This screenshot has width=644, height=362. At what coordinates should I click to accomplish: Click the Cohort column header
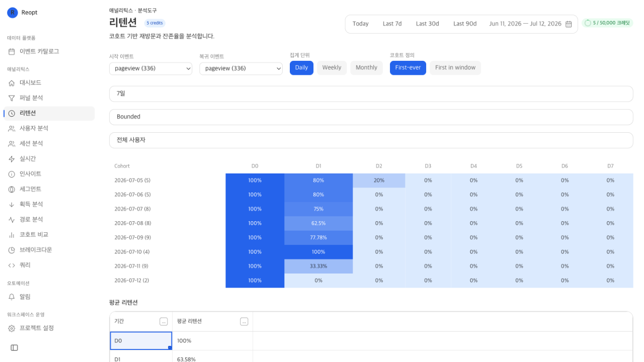(122, 166)
